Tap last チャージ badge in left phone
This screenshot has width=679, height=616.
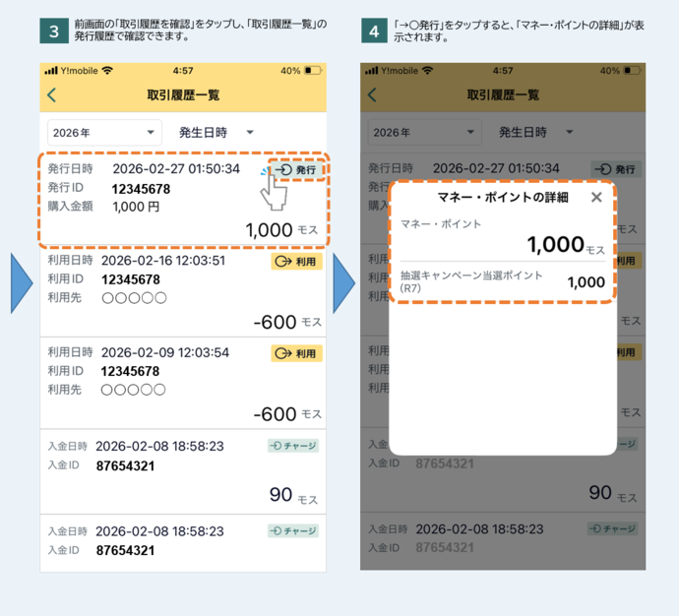[293, 530]
